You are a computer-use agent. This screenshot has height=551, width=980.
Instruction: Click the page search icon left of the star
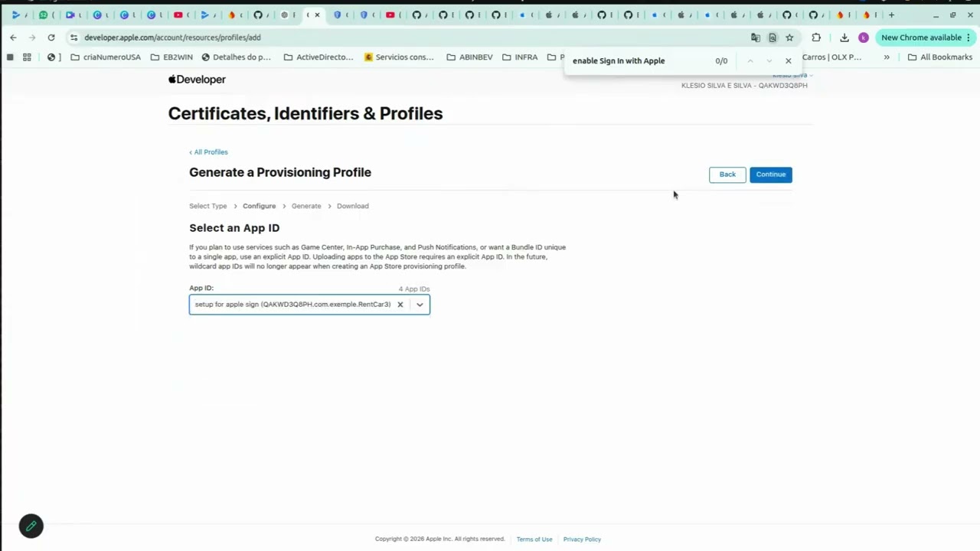tap(773, 37)
